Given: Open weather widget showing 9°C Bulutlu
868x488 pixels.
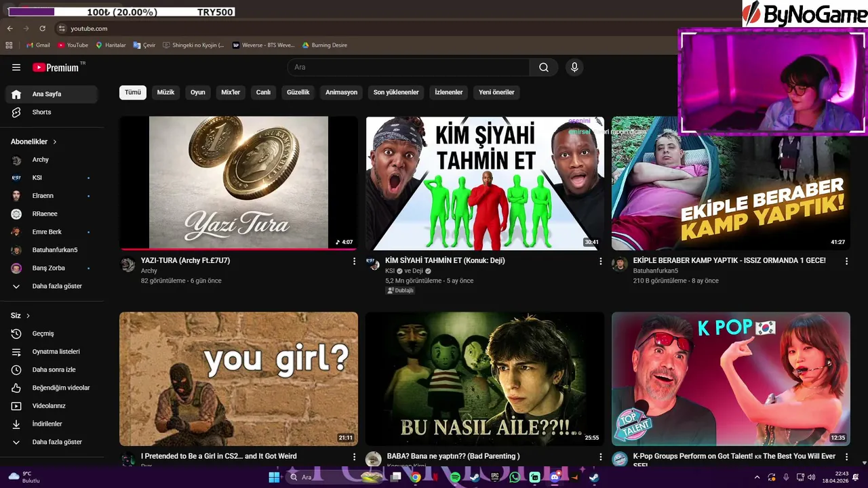Looking at the screenshot, I should 24,477.
